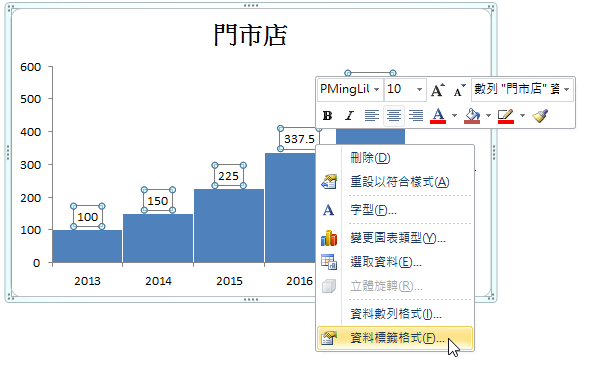Click the axis label 2013

coord(87,281)
